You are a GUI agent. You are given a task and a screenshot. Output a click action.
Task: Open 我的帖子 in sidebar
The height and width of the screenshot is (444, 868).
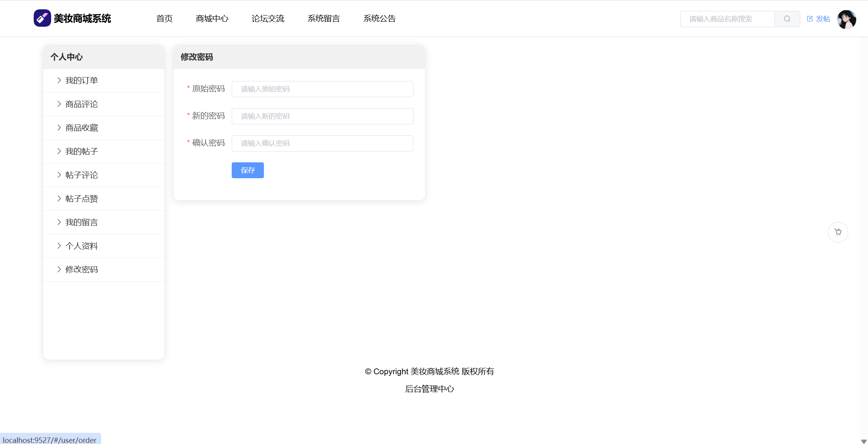pyautogui.click(x=81, y=151)
